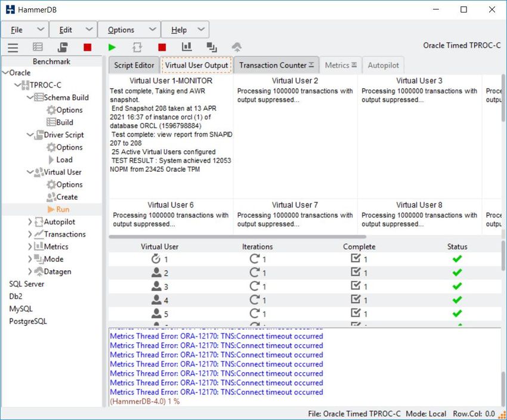The width and height of the screenshot is (507, 420).
Task: Click the create virtual users loop icon in the toolbar
Action: [137, 47]
